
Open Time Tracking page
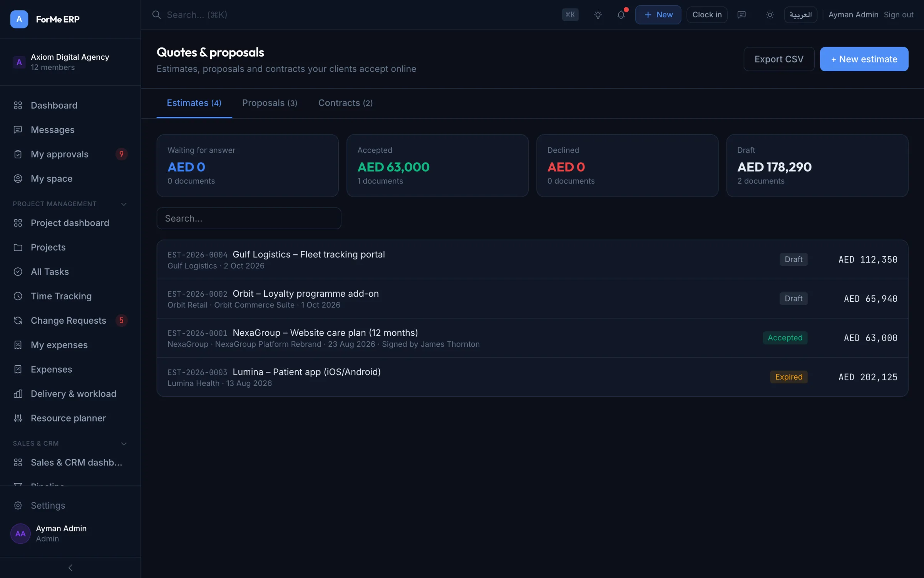point(70,296)
